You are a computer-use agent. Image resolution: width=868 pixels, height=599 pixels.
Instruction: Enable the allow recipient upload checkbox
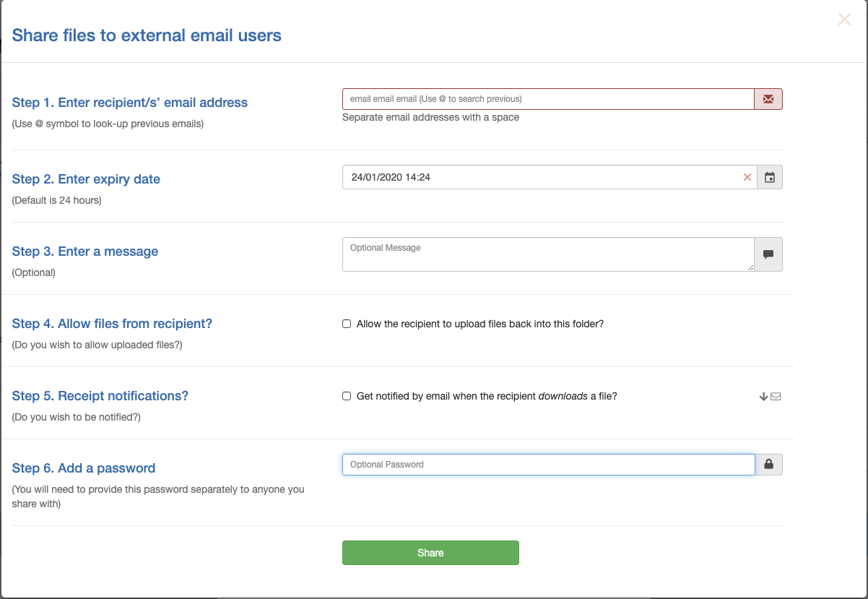pyautogui.click(x=347, y=324)
